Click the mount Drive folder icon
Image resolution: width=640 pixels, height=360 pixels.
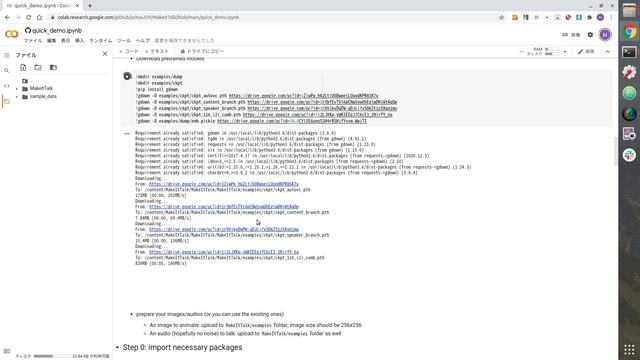point(53,68)
